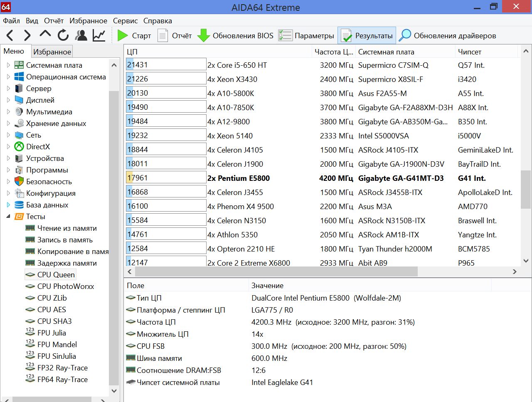Start the benchmark with the green Старт button
532x402 pixels.
(x=134, y=36)
